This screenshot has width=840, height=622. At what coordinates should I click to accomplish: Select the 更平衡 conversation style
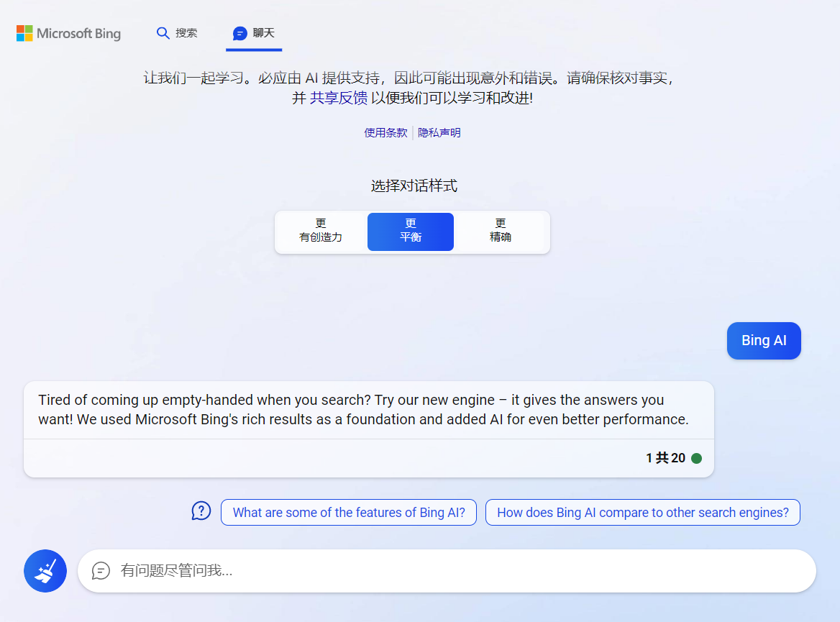[411, 232]
